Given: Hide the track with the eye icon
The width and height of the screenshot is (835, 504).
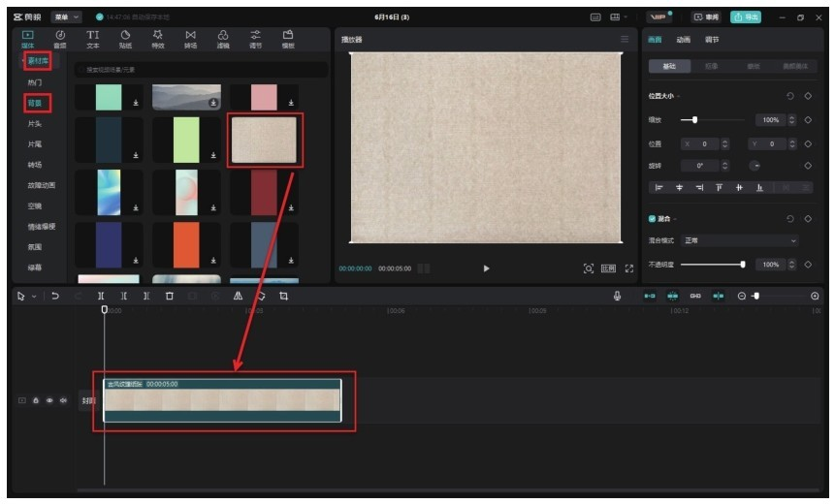Looking at the screenshot, I should [49, 400].
